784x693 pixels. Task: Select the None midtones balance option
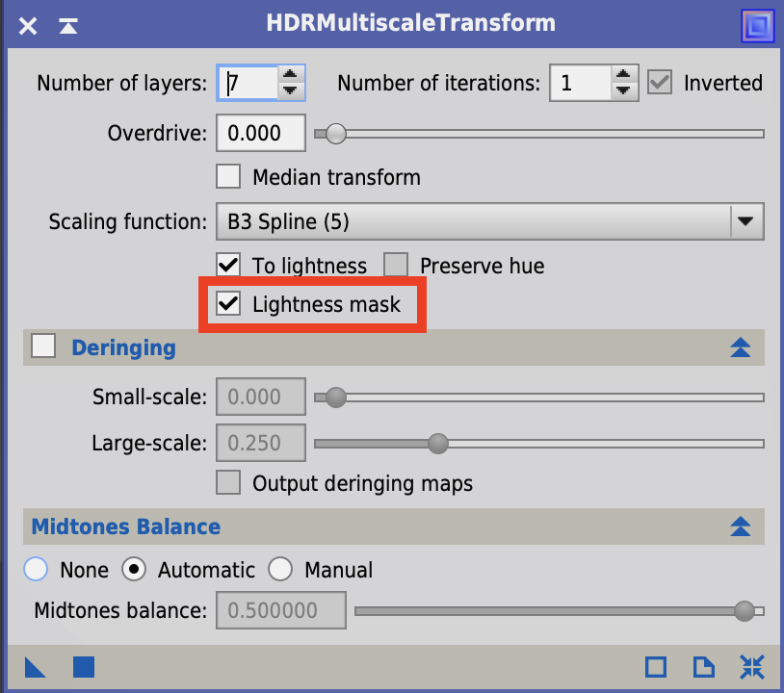coord(36,569)
